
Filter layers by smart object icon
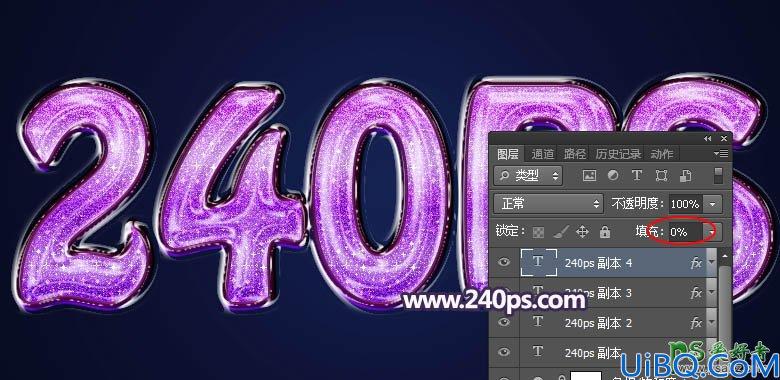(685, 176)
